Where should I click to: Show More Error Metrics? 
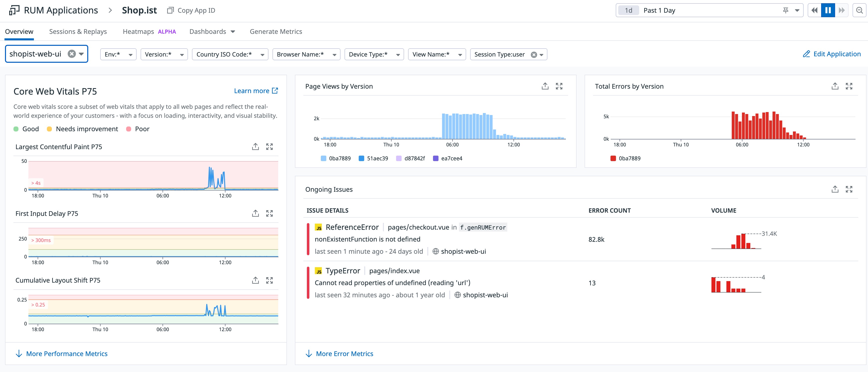[344, 354]
